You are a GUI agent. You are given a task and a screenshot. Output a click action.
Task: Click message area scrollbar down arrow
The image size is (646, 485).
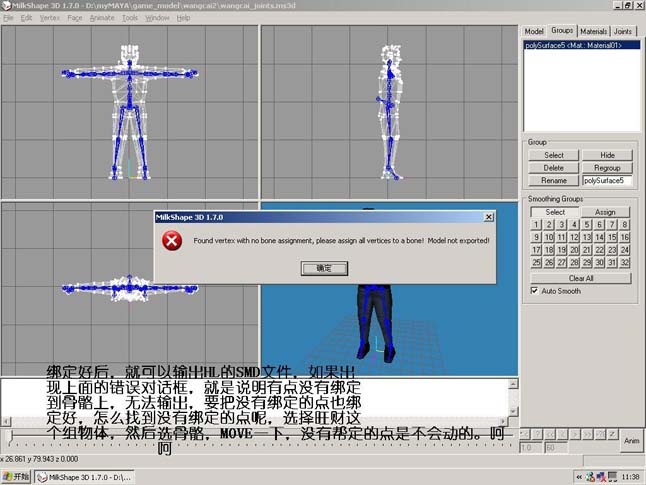tap(513, 411)
